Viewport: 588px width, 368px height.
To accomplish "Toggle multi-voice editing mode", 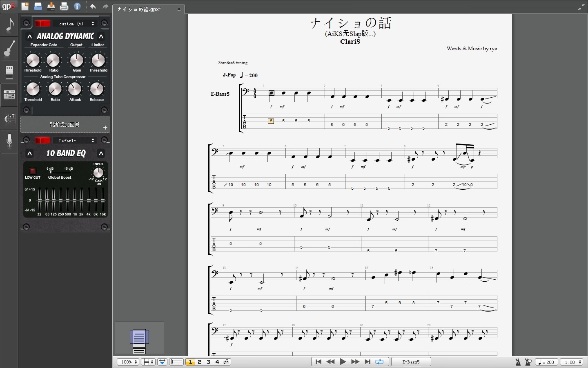I will [227, 362].
